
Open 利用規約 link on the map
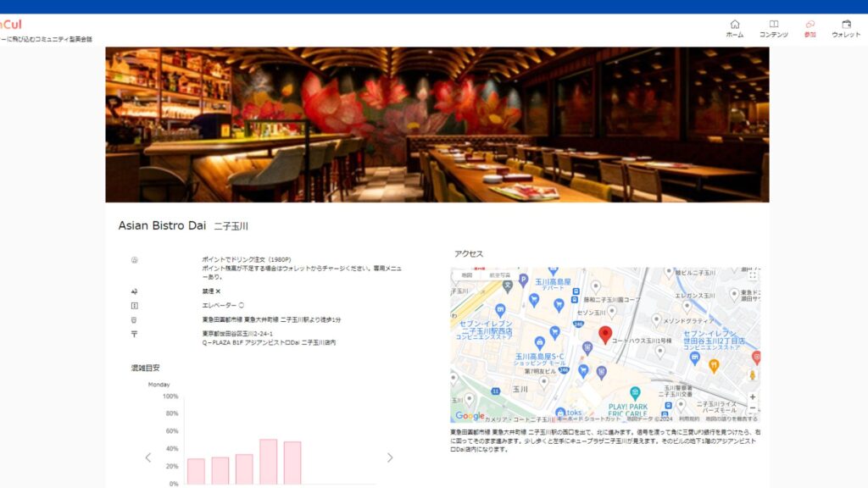[x=688, y=419]
